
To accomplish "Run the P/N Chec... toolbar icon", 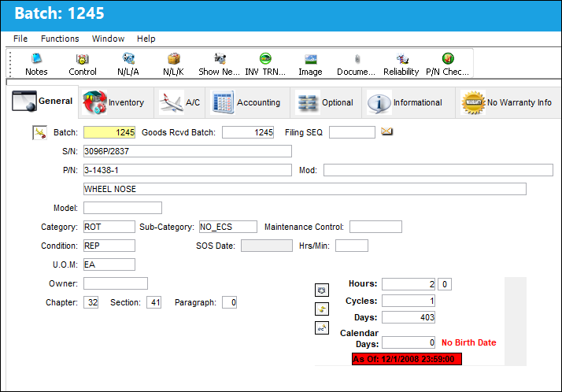I will [x=447, y=64].
